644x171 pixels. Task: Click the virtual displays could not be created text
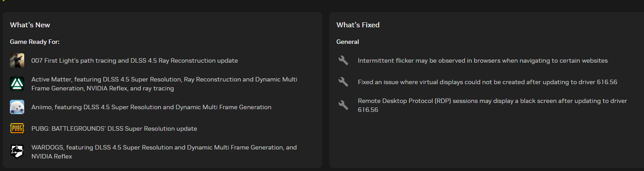click(488, 82)
